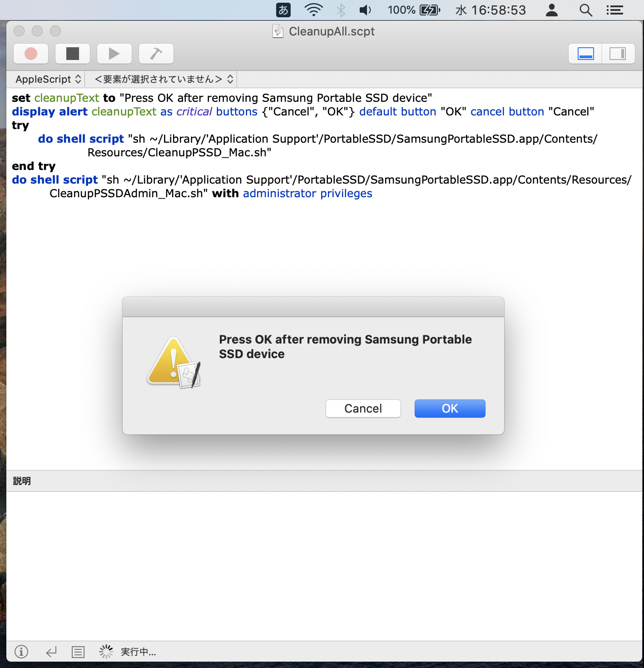Show the result with return arrow icon
The height and width of the screenshot is (668, 644).
tap(51, 652)
